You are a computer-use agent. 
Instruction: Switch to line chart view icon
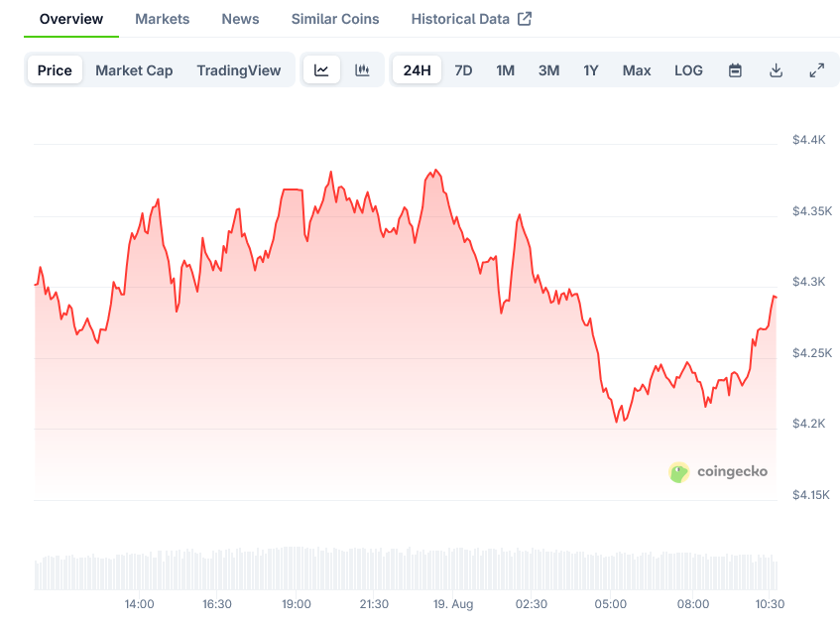321,70
